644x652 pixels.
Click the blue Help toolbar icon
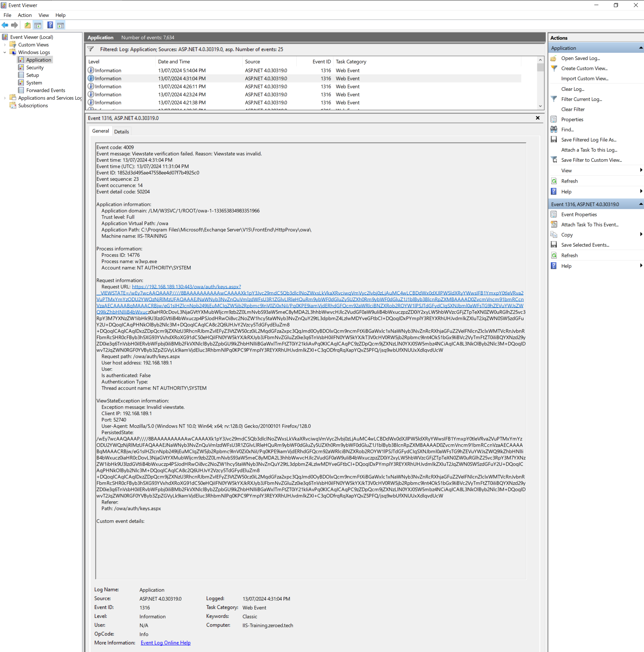[x=50, y=25]
